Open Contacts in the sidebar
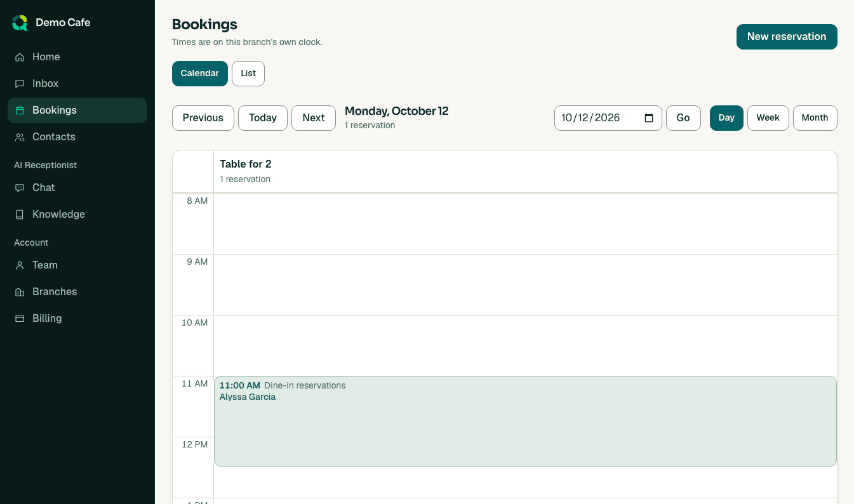Screen dimensions: 854x504 [x=77, y=137]
